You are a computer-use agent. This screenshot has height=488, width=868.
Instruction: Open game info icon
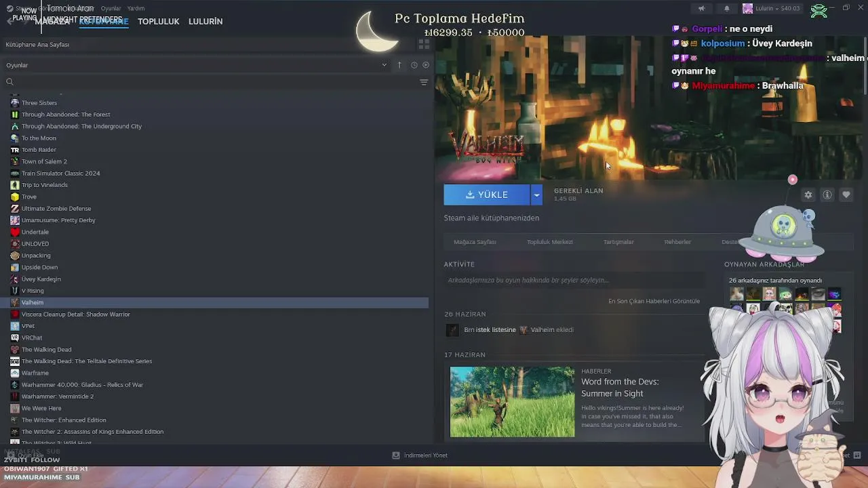[x=827, y=195]
